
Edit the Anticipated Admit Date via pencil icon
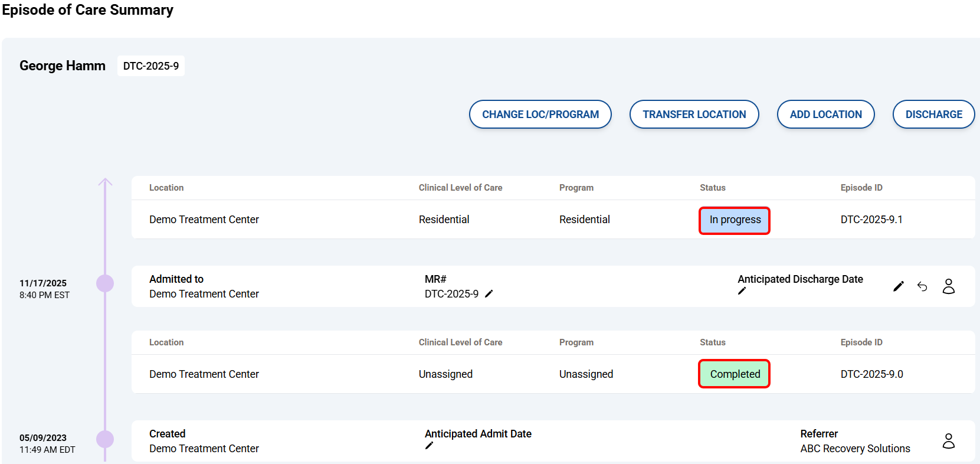click(429, 446)
